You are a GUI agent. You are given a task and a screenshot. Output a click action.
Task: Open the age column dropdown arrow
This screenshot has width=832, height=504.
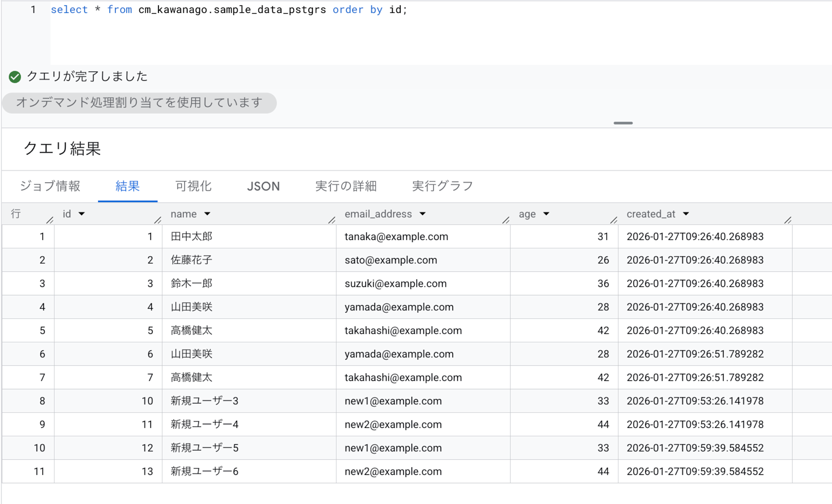[x=546, y=214]
